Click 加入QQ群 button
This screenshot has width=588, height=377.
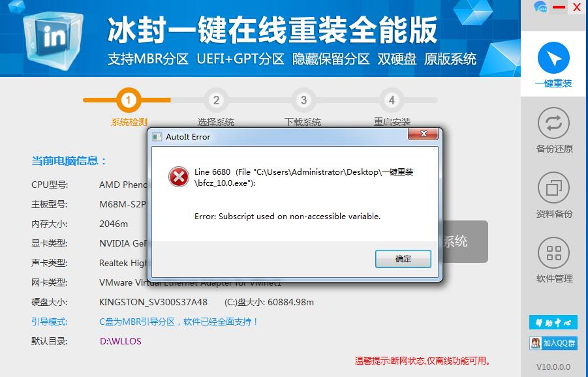point(553,343)
